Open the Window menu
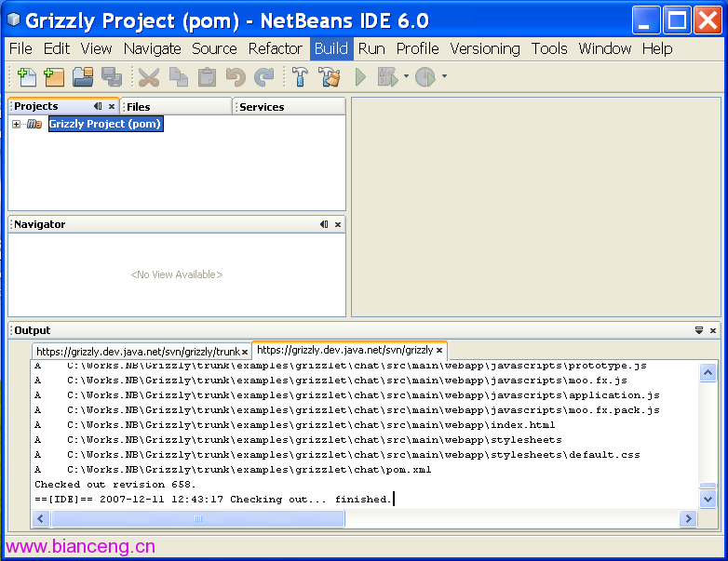The width and height of the screenshot is (728, 561). tap(604, 48)
